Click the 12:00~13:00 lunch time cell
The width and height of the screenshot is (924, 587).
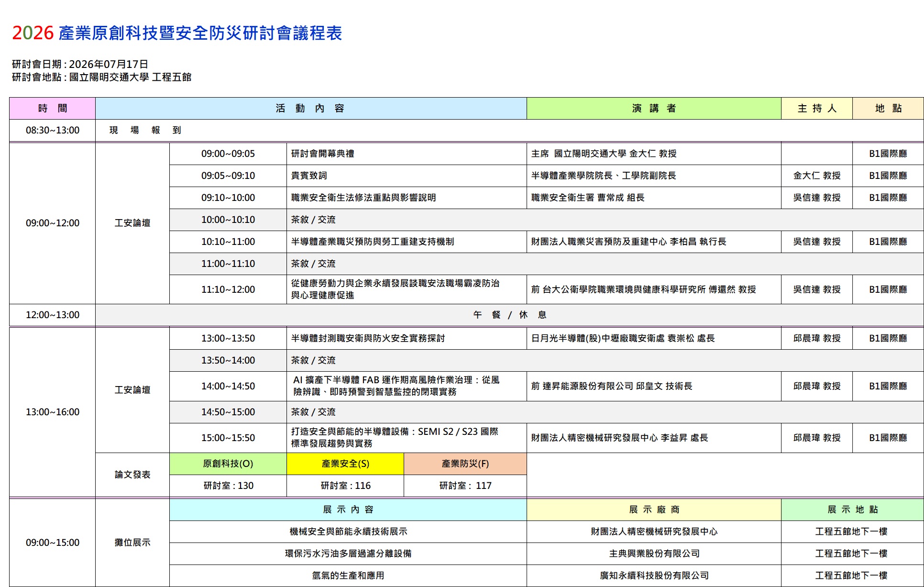53,315
